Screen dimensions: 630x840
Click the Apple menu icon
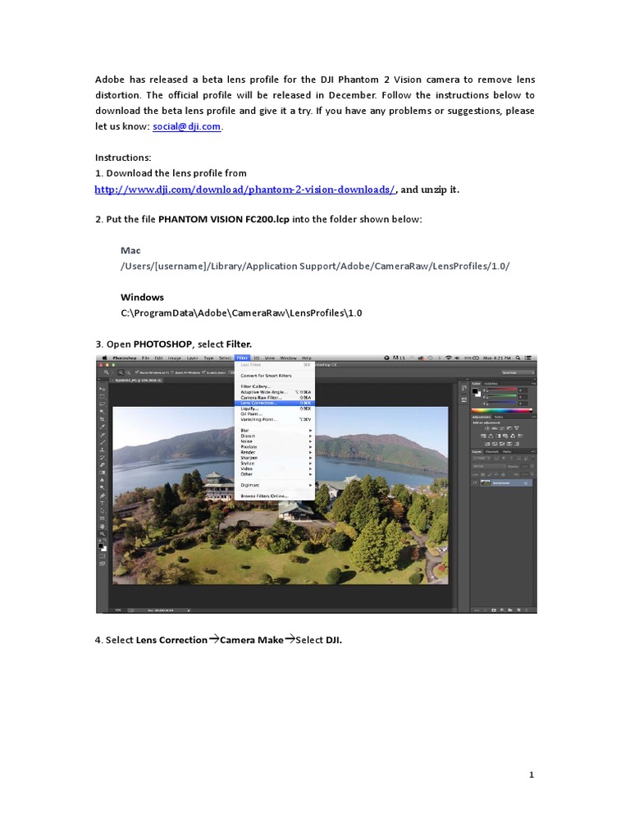pyautogui.click(x=104, y=358)
